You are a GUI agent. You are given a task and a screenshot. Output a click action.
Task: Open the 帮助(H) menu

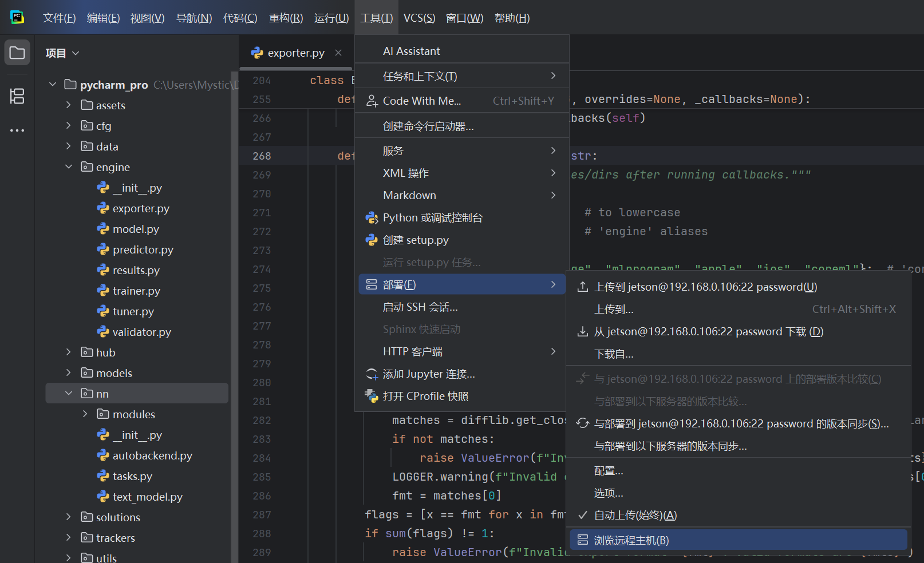point(512,18)
